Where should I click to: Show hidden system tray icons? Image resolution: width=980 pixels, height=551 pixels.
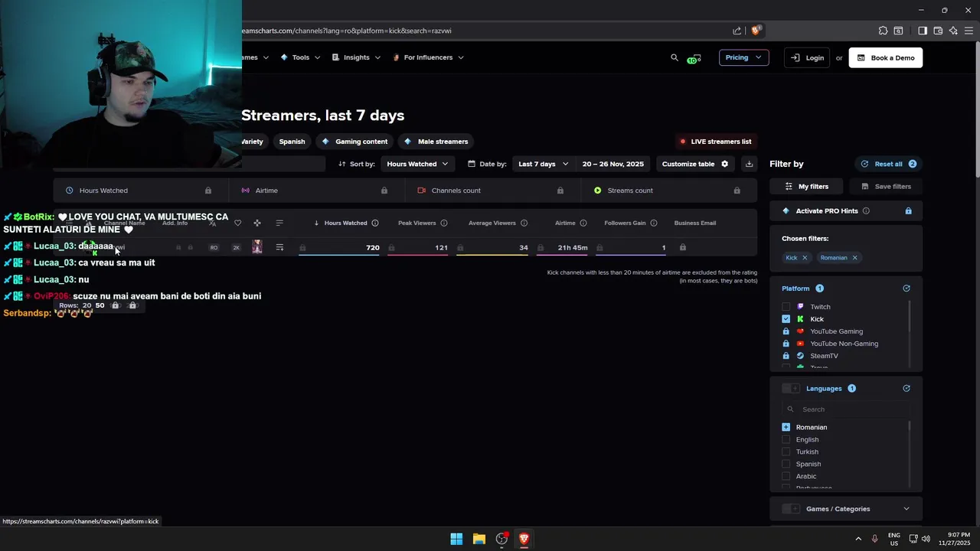(858, 539)
